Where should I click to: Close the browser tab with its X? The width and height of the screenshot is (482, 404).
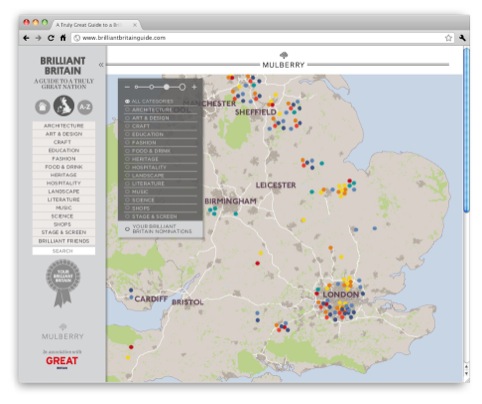pos(135,25)
